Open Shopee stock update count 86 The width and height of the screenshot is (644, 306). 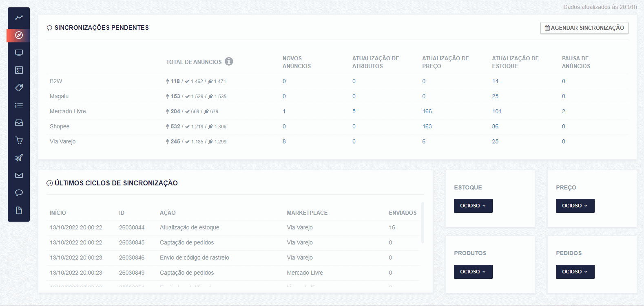pyautogui.click(x=495, y=126)
